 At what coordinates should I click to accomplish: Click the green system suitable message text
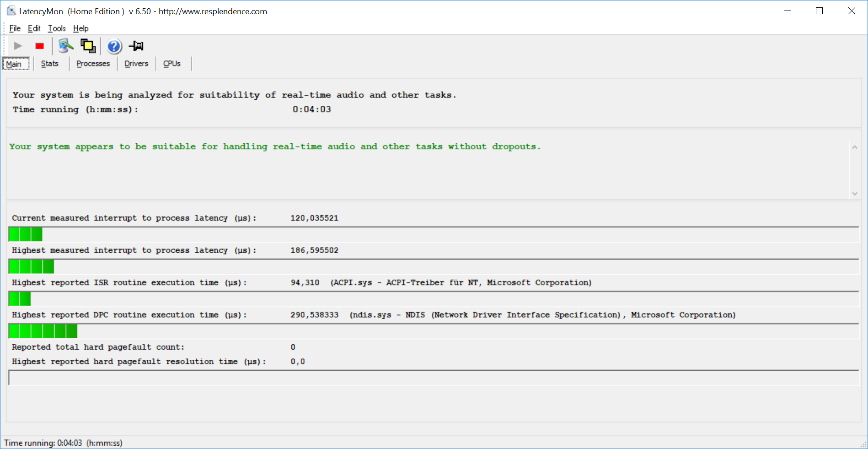pyautogui.click(x=275, y=146)
